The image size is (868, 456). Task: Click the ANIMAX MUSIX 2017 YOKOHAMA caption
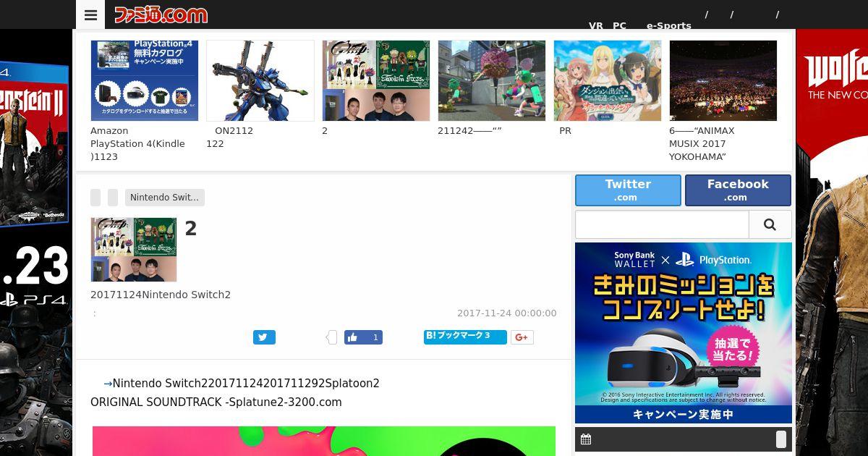[x=702, y=144]
